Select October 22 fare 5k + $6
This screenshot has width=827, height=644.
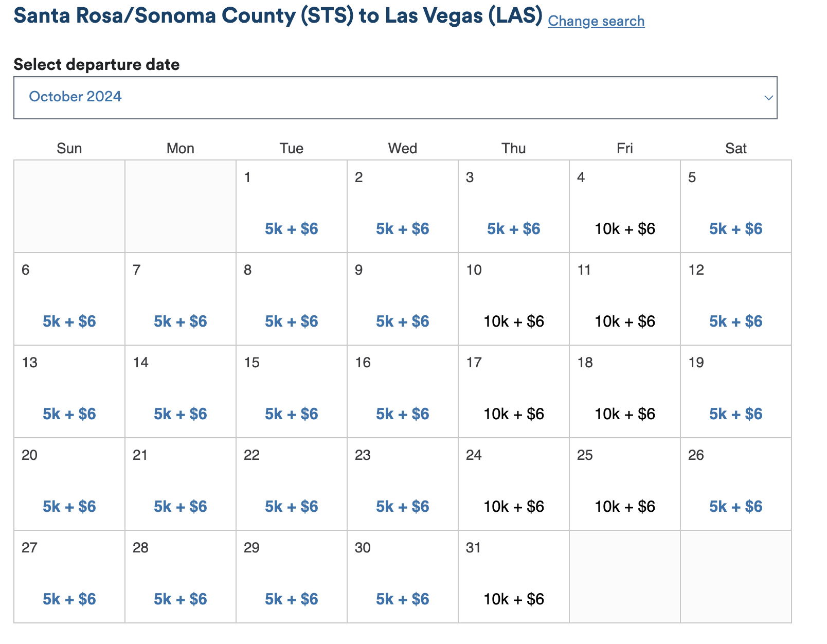pyautogui.click(x=292, y=507)
